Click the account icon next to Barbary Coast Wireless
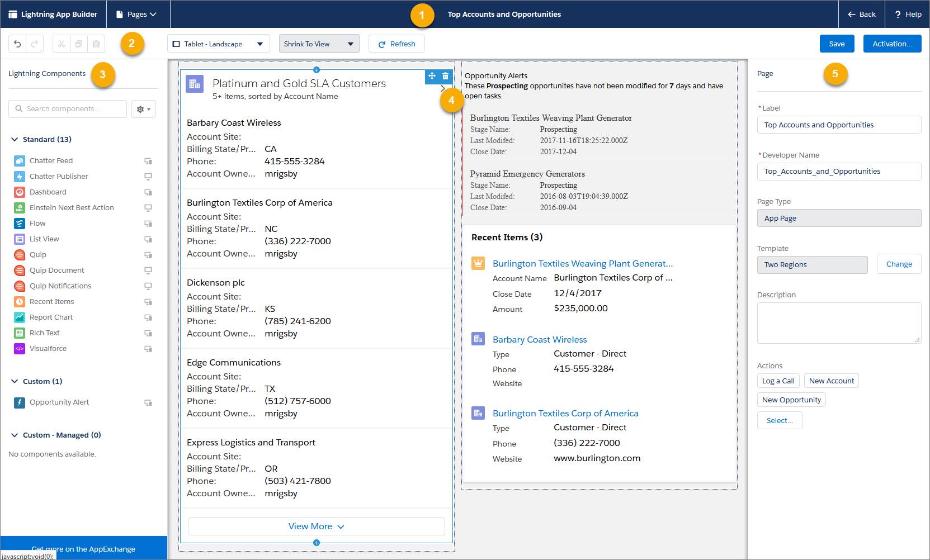 pyautogui.click(x=478, y=339)
